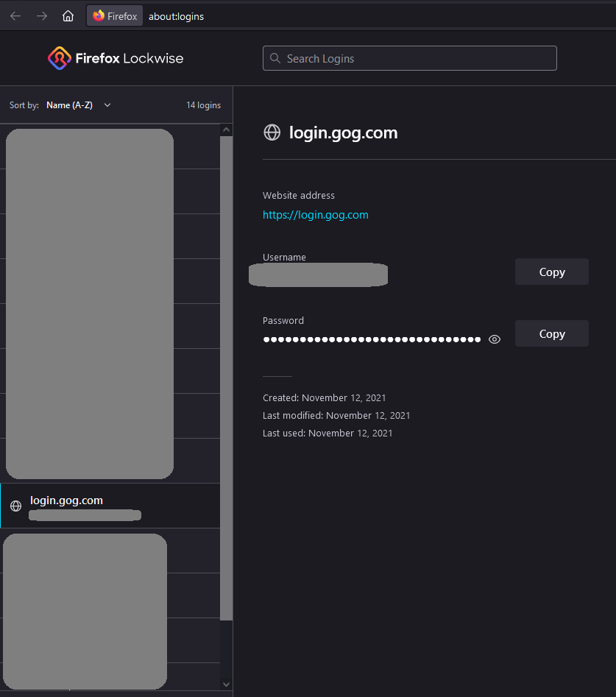Focus the about:logins address bar text
The height and width of the screenshot is (697, 616).
(x=176, y=16)
